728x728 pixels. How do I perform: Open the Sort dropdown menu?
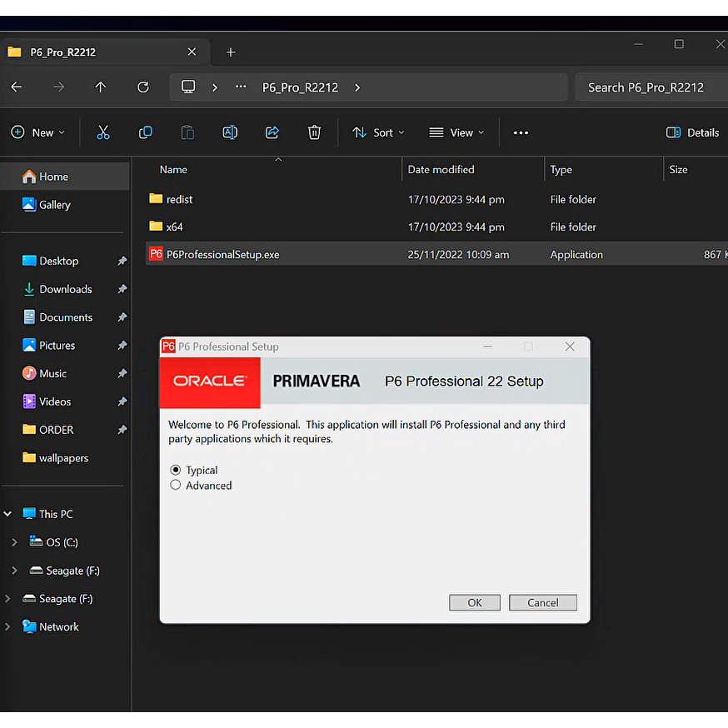(x=378, y=132)
